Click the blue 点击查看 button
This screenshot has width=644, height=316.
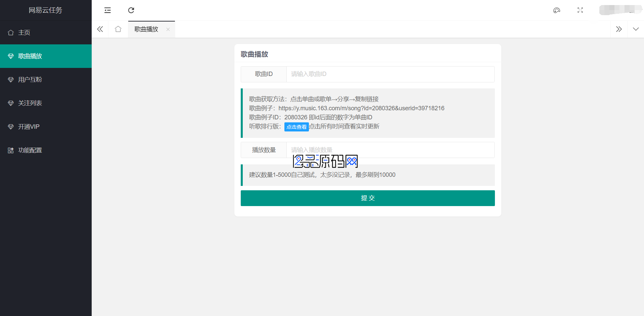tap(296, 127)
